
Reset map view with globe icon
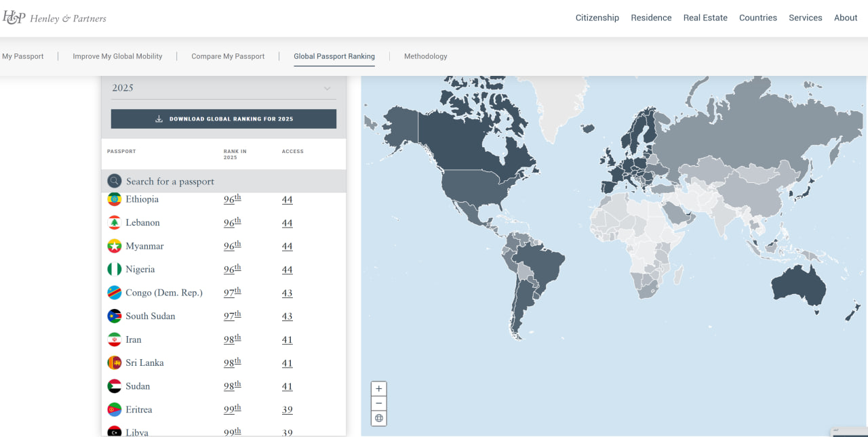coord(379,418)
